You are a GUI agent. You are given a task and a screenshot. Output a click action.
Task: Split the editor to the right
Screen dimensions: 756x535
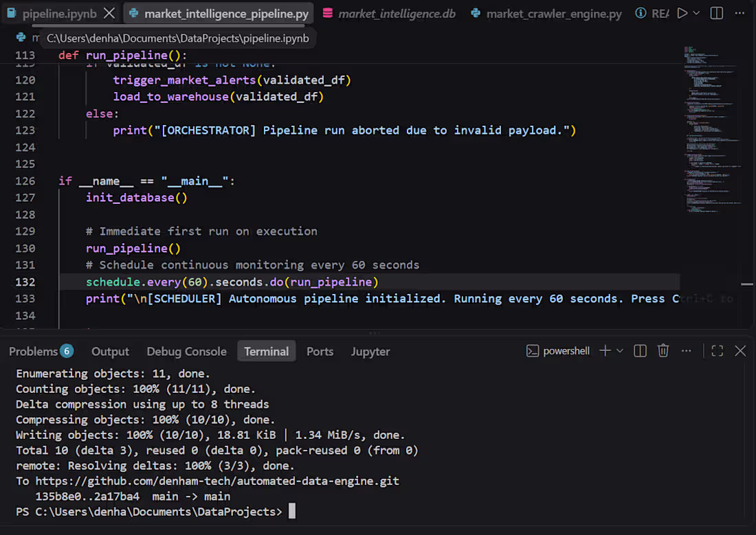click(716, 13)
